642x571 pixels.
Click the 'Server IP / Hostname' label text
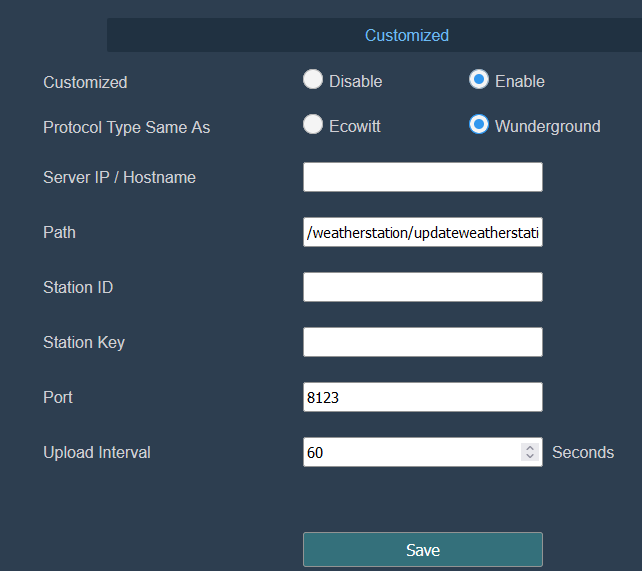click(119, 177)
